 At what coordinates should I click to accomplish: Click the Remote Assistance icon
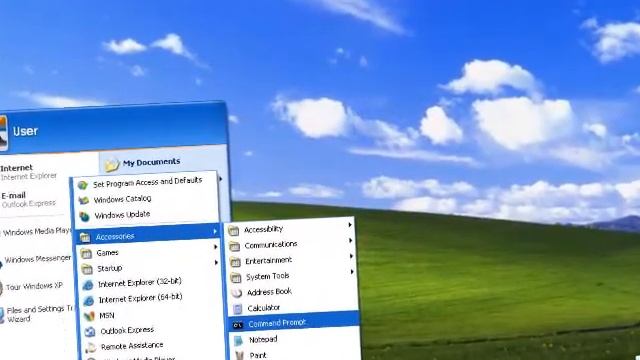tap(91, 347)
